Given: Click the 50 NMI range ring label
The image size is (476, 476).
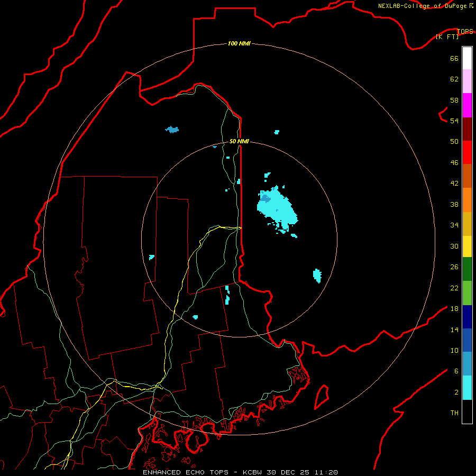Looking at the screenshot, I should tap(239, 141).
